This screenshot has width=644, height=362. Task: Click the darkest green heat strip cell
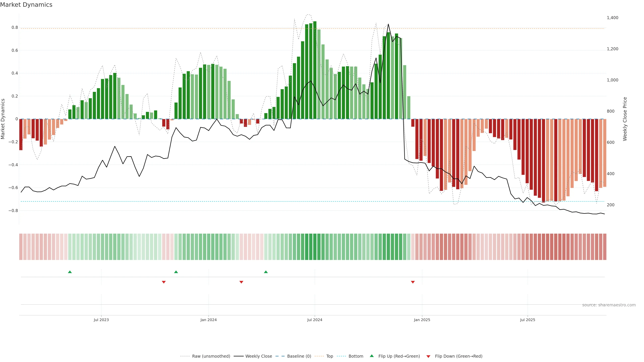pyautogui.click(x=315, y=247)
